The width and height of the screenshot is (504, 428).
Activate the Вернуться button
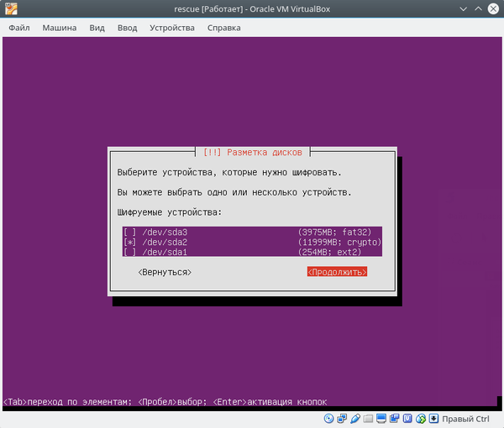(165, 272)
